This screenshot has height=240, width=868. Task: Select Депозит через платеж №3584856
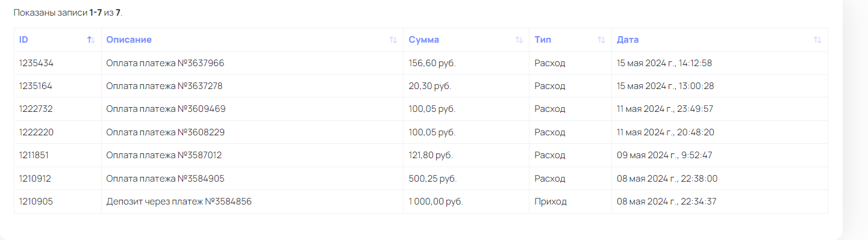point(179,202)
